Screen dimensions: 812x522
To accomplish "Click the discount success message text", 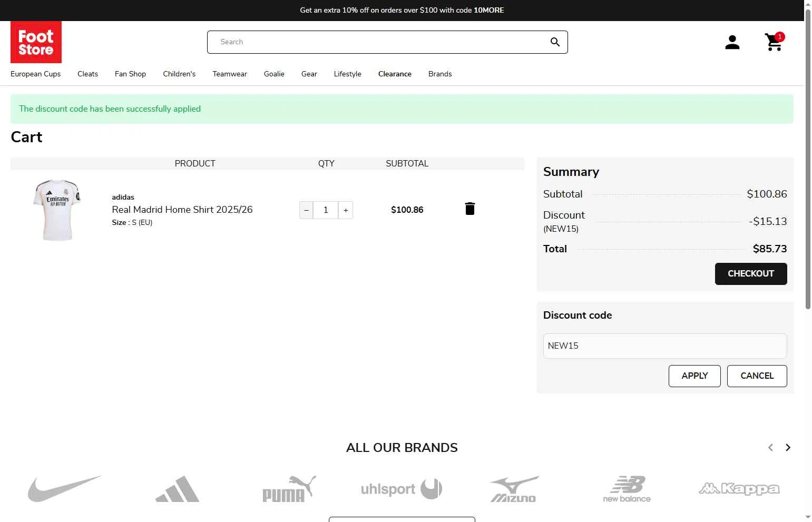I will [x=110, y=109].
